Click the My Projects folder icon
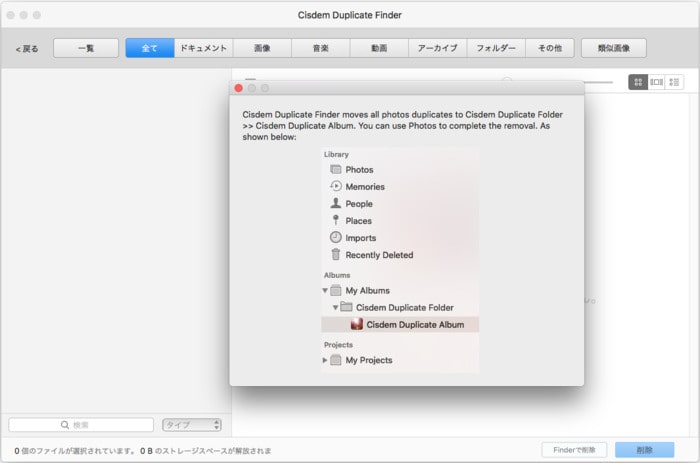The image size is (700, 463). coord(336,360)
